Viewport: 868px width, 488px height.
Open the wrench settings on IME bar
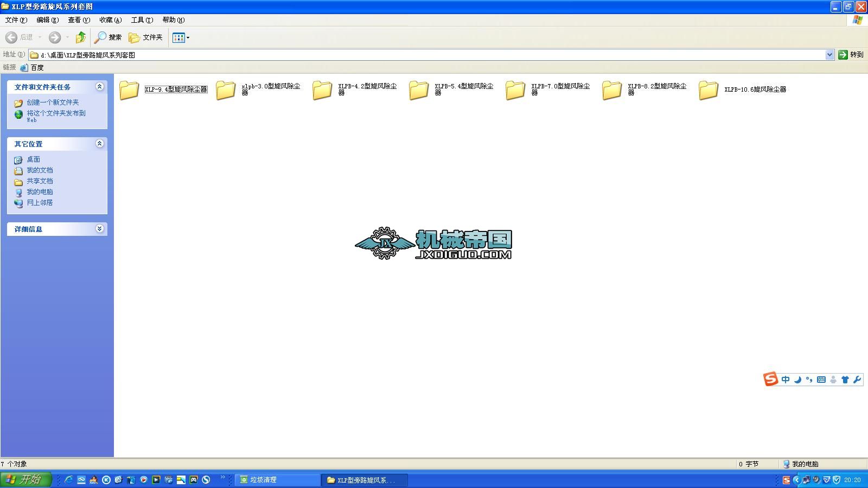coord(857,380)
